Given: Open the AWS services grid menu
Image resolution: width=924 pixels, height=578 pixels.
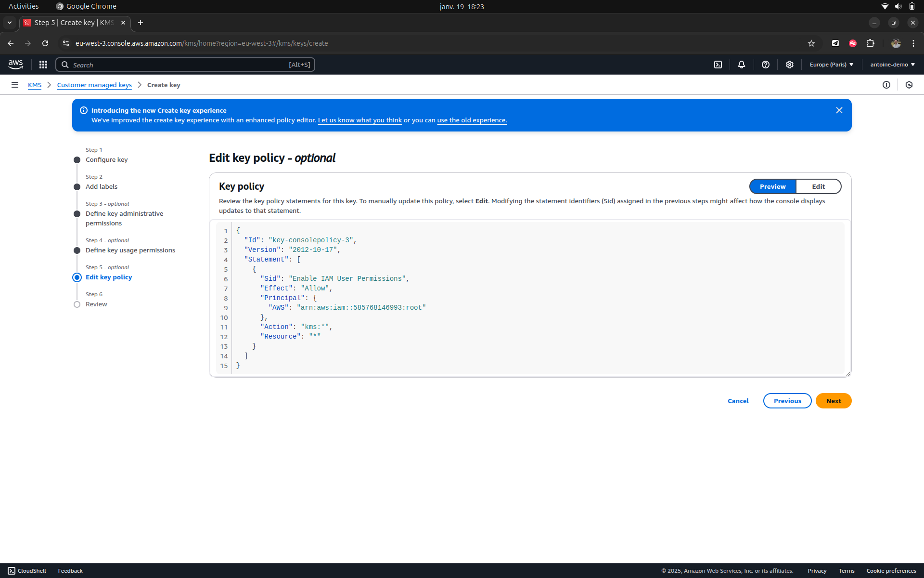Looking at the screenshot, I should pos(43,65).
